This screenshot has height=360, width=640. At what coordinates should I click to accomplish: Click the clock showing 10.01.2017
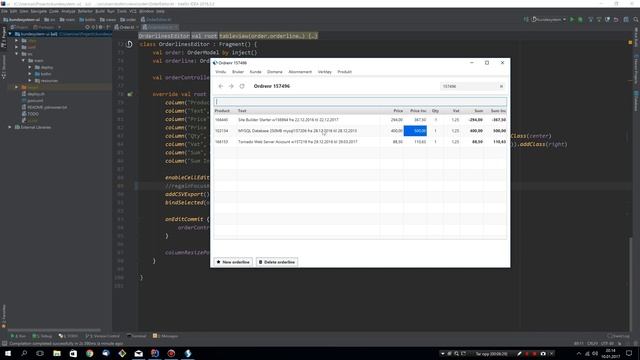coord(611,353)
